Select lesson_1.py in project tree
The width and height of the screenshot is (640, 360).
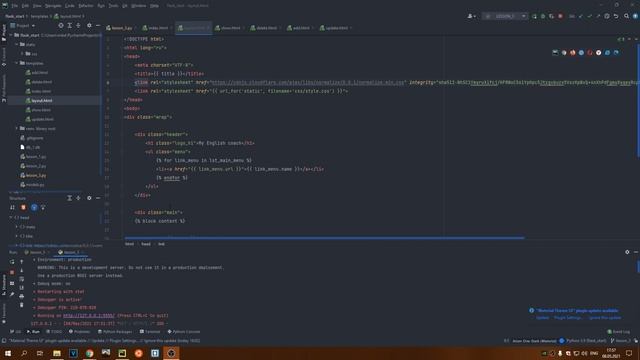pos(36,157)
